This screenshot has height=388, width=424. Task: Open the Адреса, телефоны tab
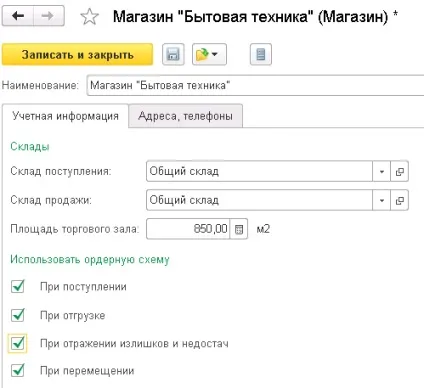[x=185, y=116]
